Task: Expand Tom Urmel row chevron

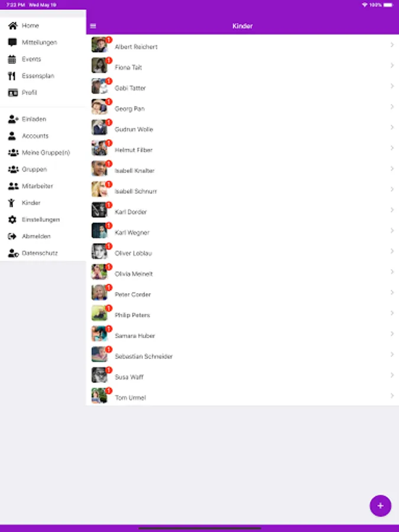Action: (392, 395)
